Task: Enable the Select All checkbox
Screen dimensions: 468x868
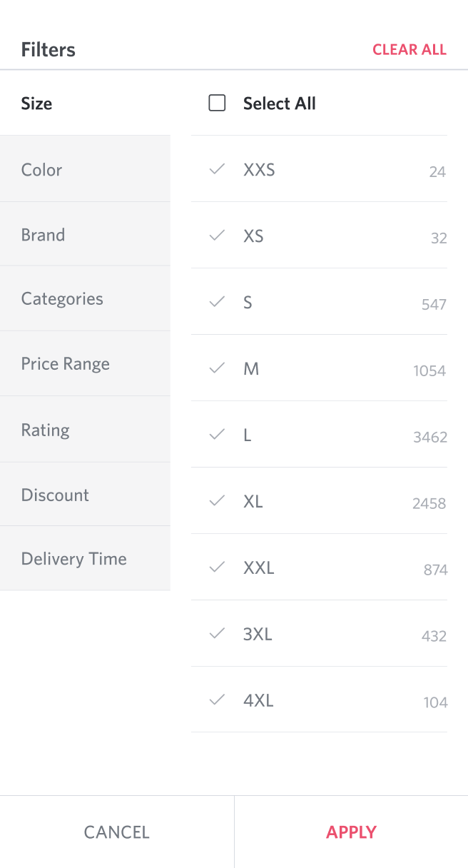Action: [x=216, y=104]
